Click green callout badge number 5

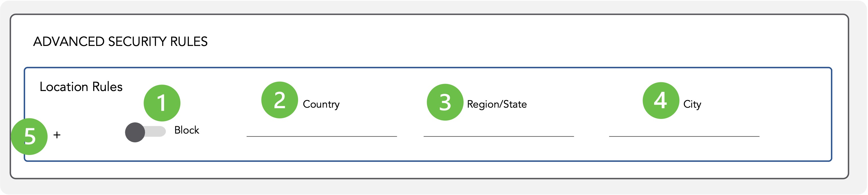29,136
